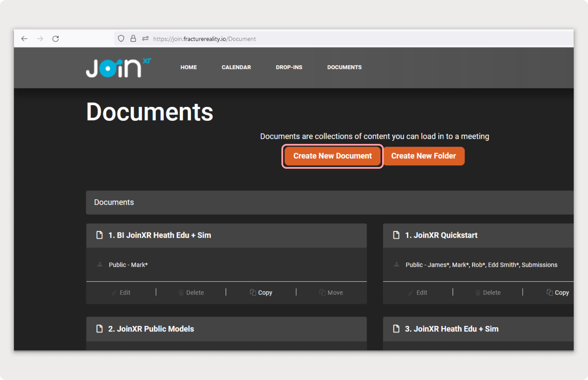
Task: Open the site permissions icon in address bar
Action: click(145, 39)
